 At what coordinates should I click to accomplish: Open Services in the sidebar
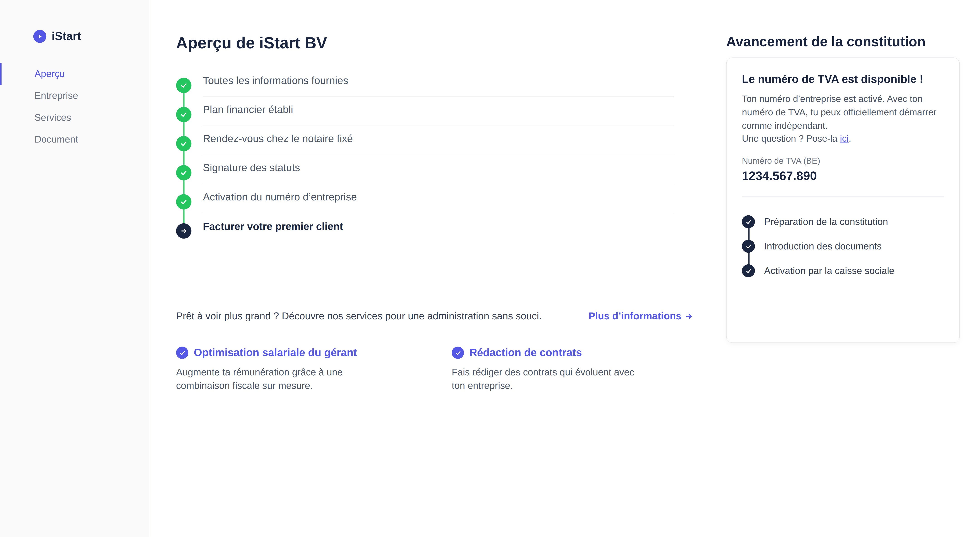click(x=53, y=118)
